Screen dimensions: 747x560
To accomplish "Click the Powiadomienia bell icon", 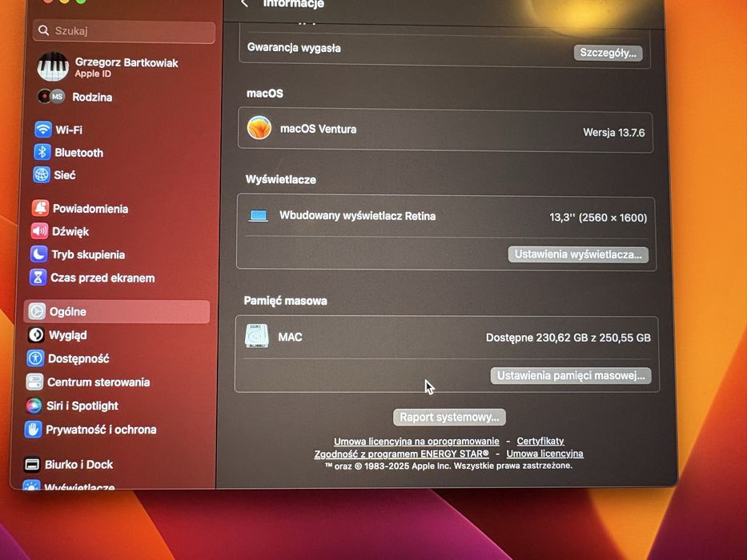I will pos(41,208).
